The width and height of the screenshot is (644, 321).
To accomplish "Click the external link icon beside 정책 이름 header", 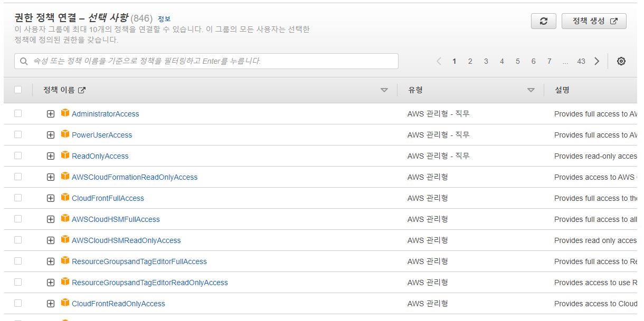I will click(x=82, y=90).
